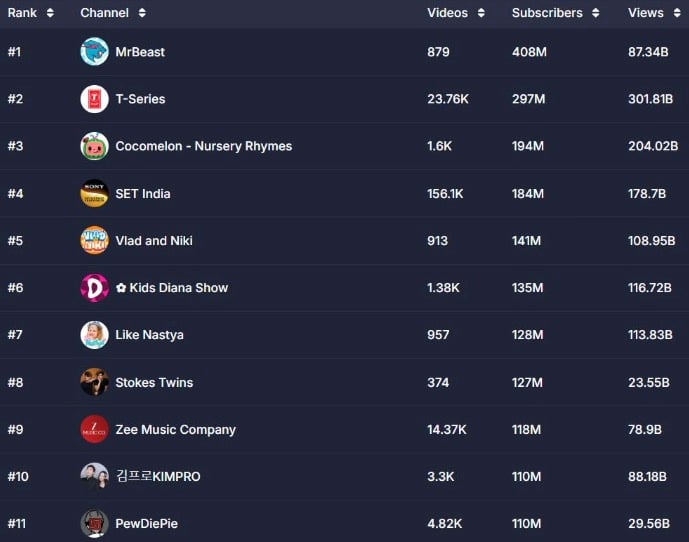The height and width of the screenshot is (542, 689).
Task: Sort table by Rank column arrows
Action: [50, 13]
